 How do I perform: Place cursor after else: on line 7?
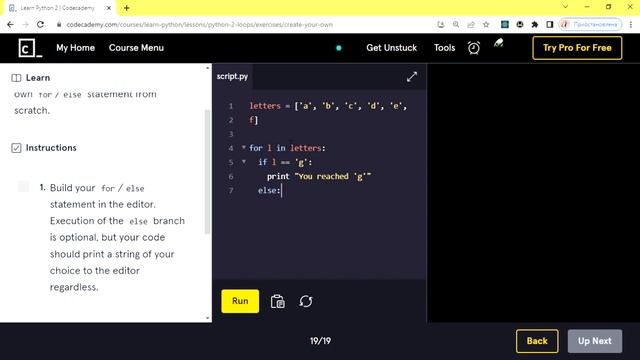(282, 191)
